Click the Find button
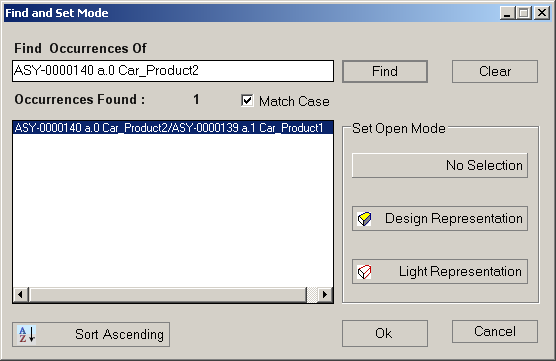This screenshot has width=556, height=361. pyautogui.click(x=385, y=71)
